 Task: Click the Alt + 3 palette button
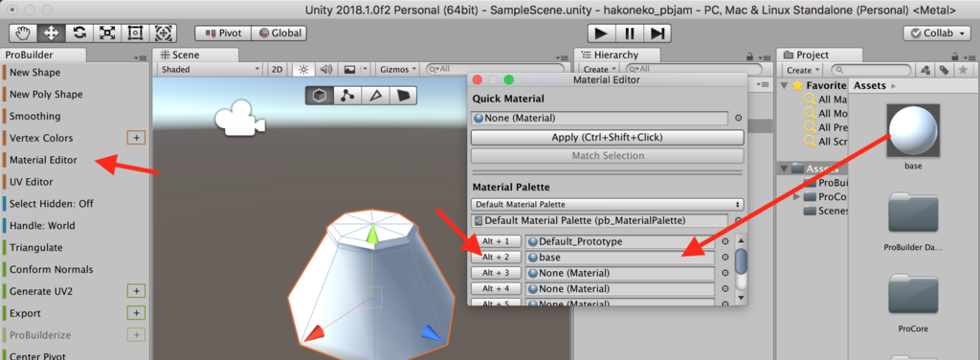(x=497, y=273)
